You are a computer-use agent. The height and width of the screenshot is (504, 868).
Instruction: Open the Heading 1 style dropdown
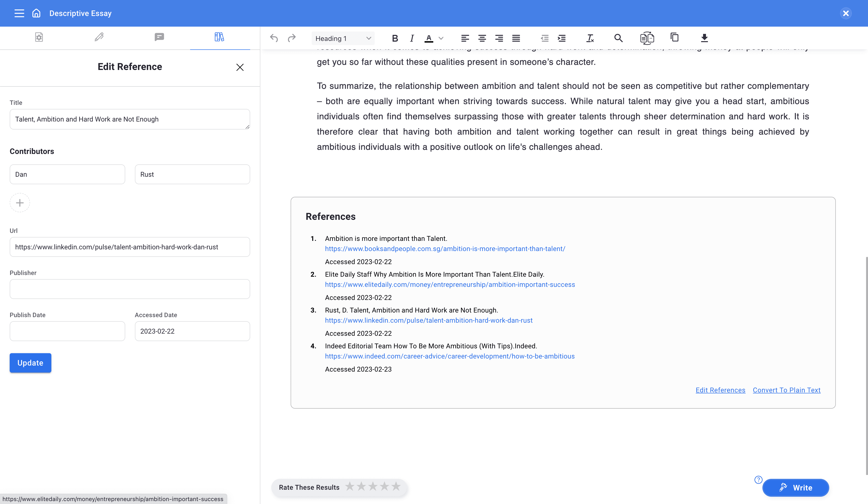[x=343, y=38]
